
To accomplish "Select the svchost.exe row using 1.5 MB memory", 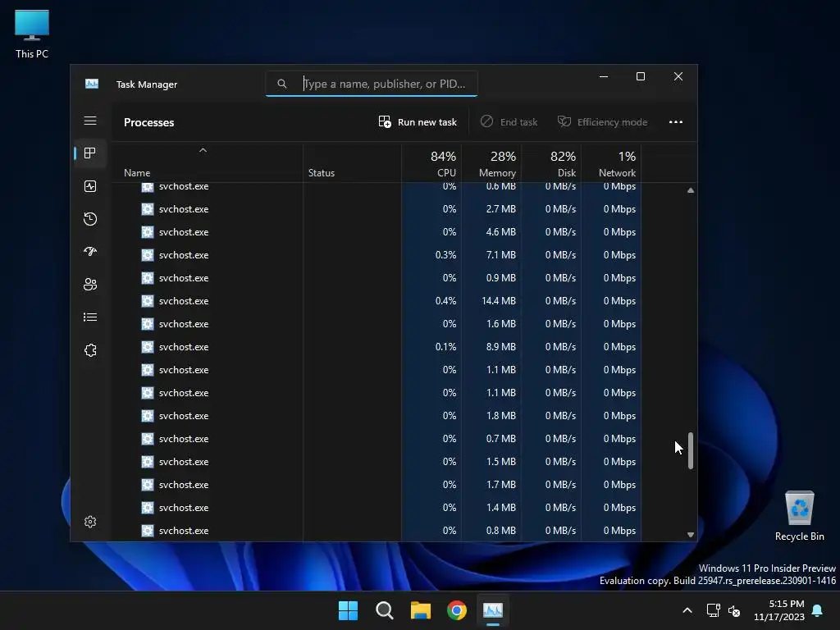I will [x=377, y=462].
